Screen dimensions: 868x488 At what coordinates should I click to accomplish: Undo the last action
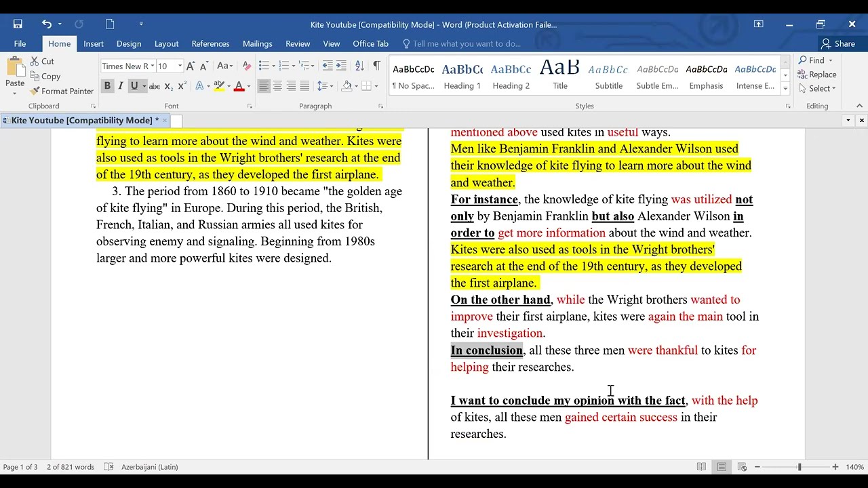pos(46,24)
